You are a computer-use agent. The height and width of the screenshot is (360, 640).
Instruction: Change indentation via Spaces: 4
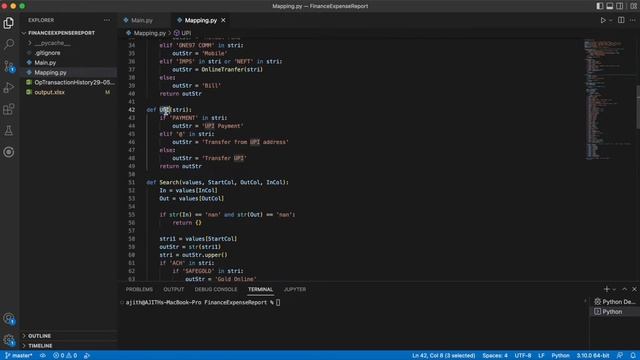click(x=495, y=356)
